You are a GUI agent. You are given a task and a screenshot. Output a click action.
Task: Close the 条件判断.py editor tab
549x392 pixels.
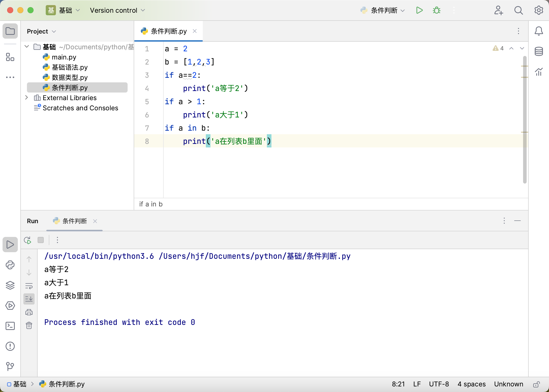195,31
